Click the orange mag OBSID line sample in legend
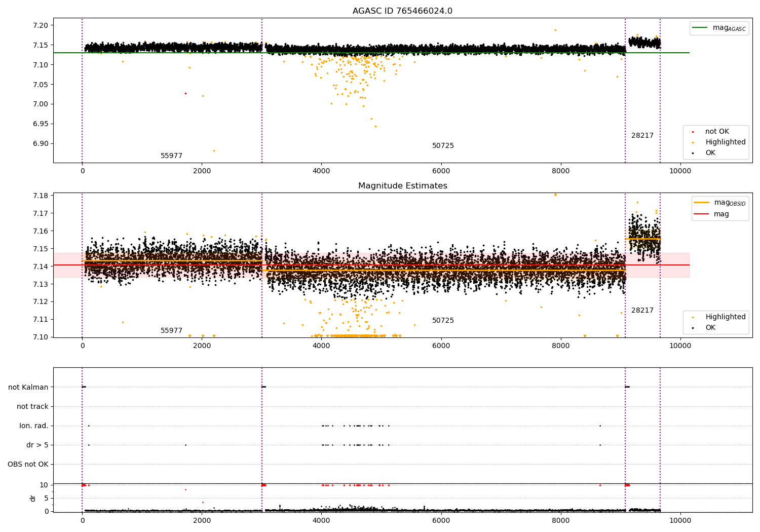This screenshot has height=532, width=760. coord(701,202)
